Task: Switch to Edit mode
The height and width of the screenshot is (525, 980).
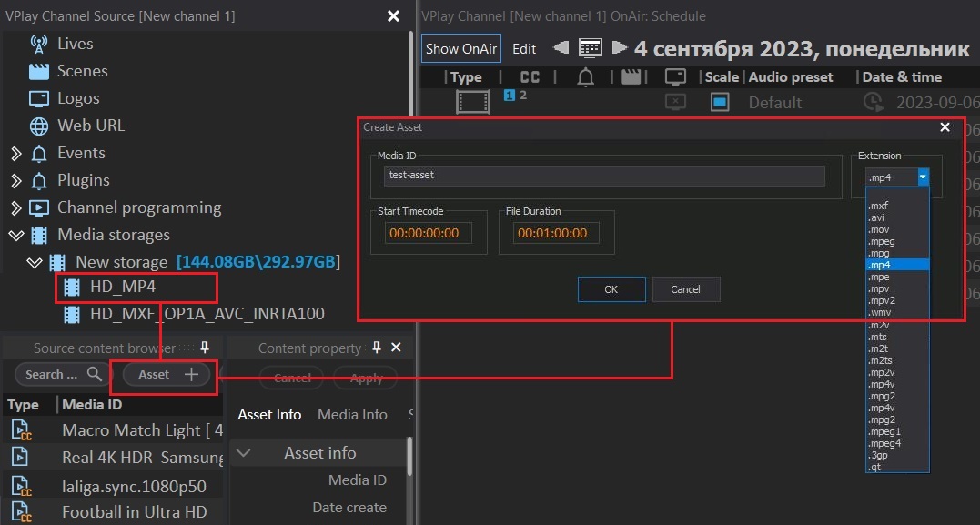Action: tap(524, 49)
